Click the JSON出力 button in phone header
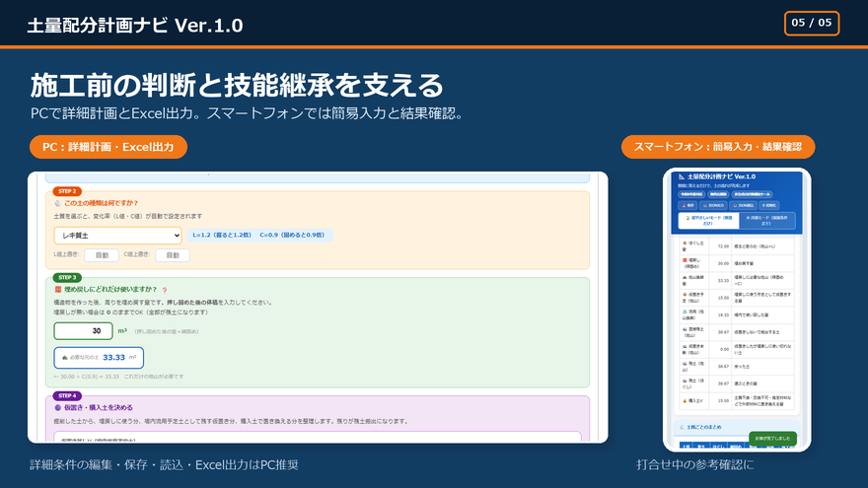868x488 pixels. [713, 205]
